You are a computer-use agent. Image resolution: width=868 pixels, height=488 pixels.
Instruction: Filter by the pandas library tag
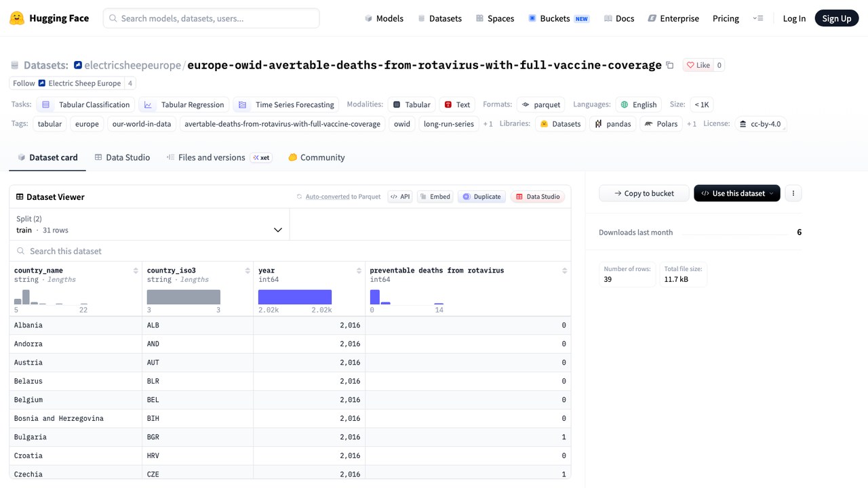613,123
